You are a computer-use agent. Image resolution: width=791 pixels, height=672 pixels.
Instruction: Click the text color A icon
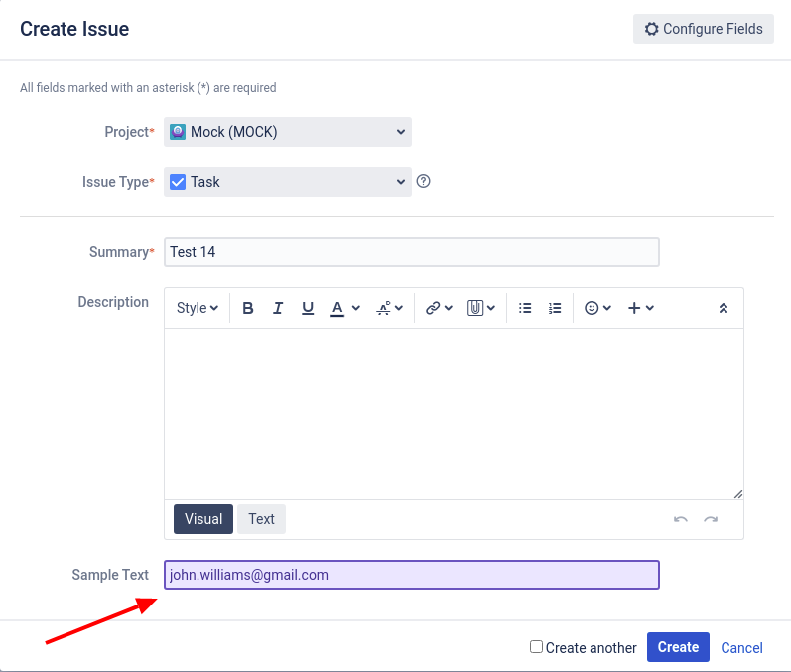[x=337, y=308]
